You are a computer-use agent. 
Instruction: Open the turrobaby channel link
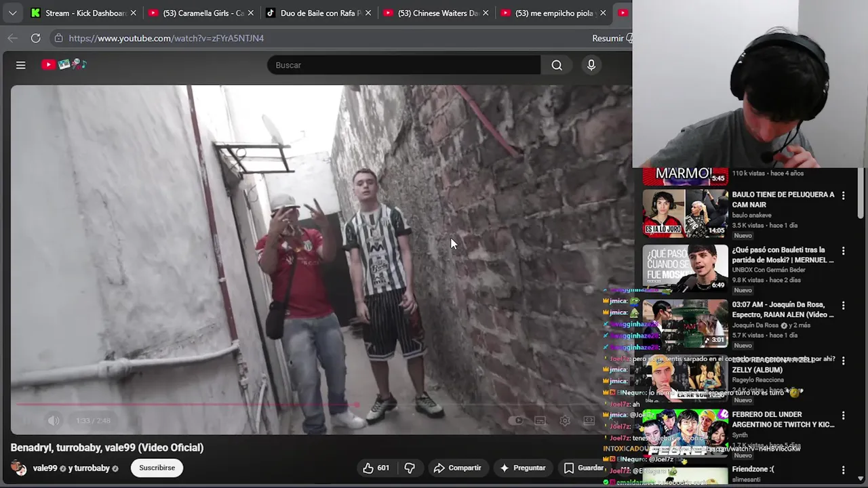click(x=92, y=468)
